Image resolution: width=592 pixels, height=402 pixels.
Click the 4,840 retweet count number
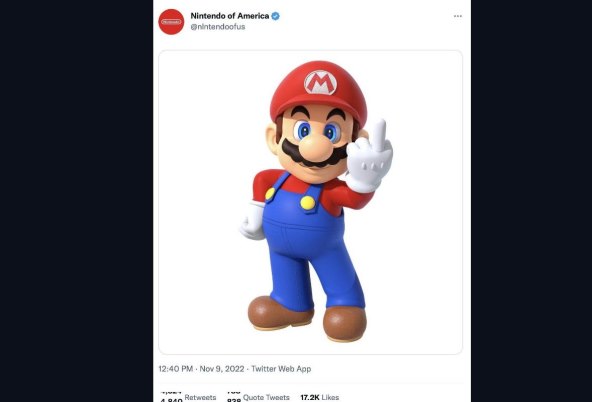pos(171,399)
